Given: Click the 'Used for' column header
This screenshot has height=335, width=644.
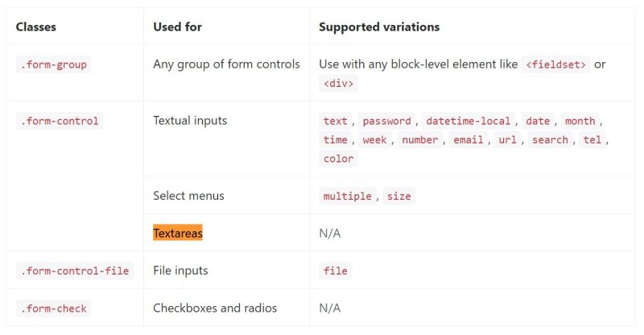Looking at the screenshot, I should 177,27.
